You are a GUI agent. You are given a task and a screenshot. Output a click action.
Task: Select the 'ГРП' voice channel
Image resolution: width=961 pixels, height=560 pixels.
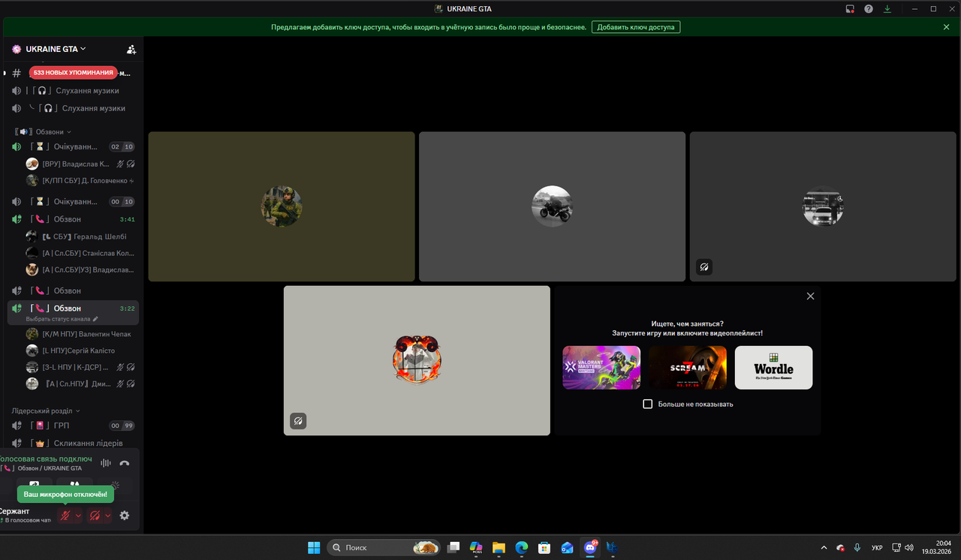[73, 426]
